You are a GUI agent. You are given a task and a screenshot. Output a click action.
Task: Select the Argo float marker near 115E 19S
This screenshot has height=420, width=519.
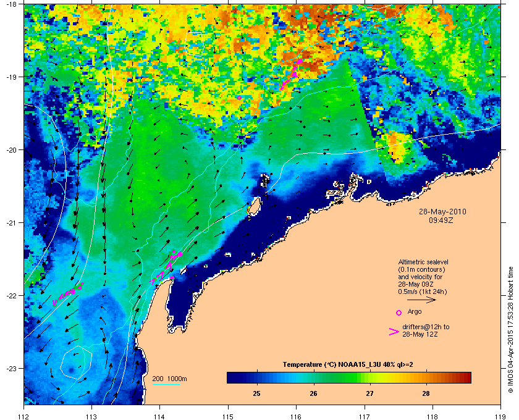pos(239,98)
